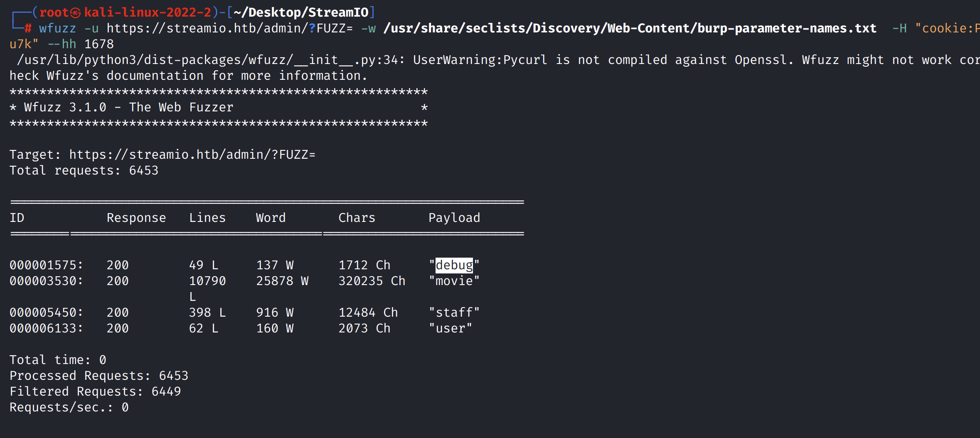The image size is (980, 438).
Task: Click the Payload column header
Action: point(454,218)
